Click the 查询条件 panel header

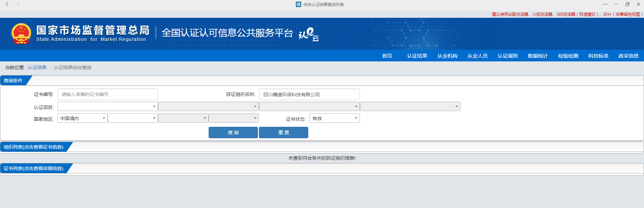13,81
